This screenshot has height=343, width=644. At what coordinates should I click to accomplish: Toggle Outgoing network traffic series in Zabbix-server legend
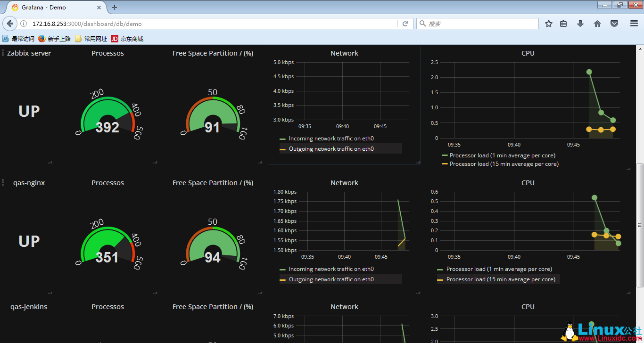[331, 149]
